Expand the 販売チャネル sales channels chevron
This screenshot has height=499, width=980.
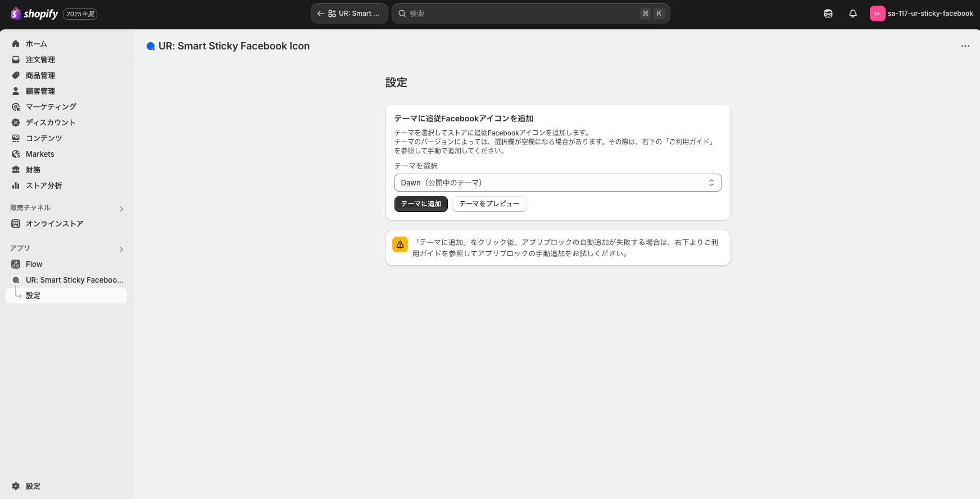click(121, 209)
